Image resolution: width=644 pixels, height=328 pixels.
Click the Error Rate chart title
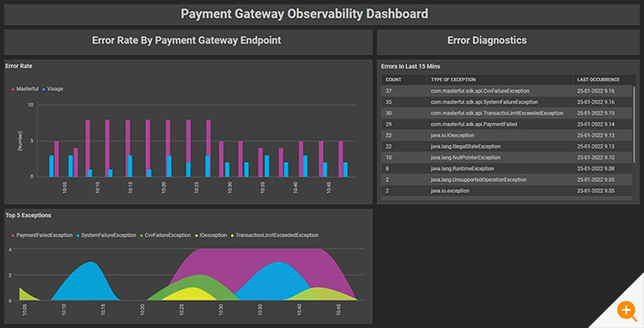point(19,65)
